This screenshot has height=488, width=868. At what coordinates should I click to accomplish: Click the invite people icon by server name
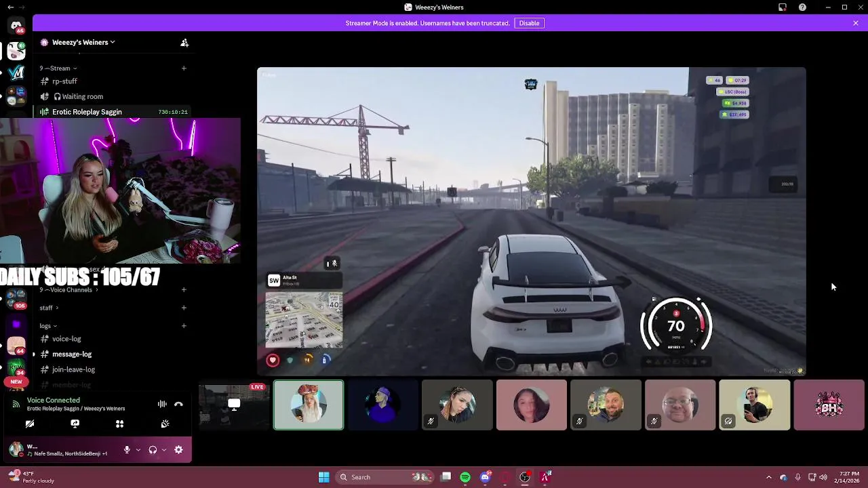pos(184,42)
